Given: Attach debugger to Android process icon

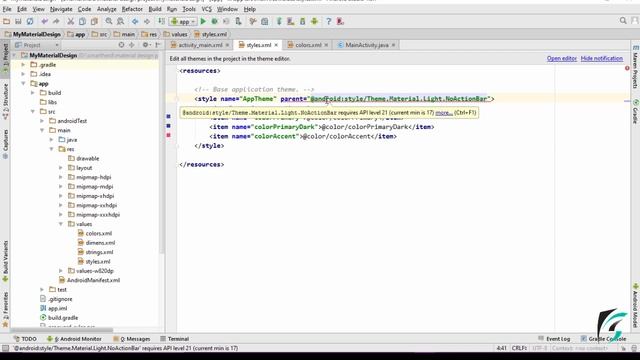Looking at the screenshot, I should [238, 21].
